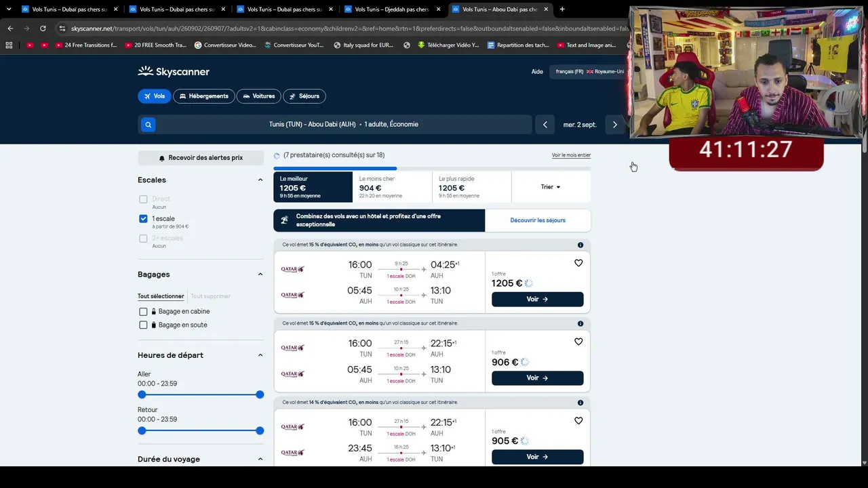Save the 1205 € flight with heart icon

(x=578, y=263)
